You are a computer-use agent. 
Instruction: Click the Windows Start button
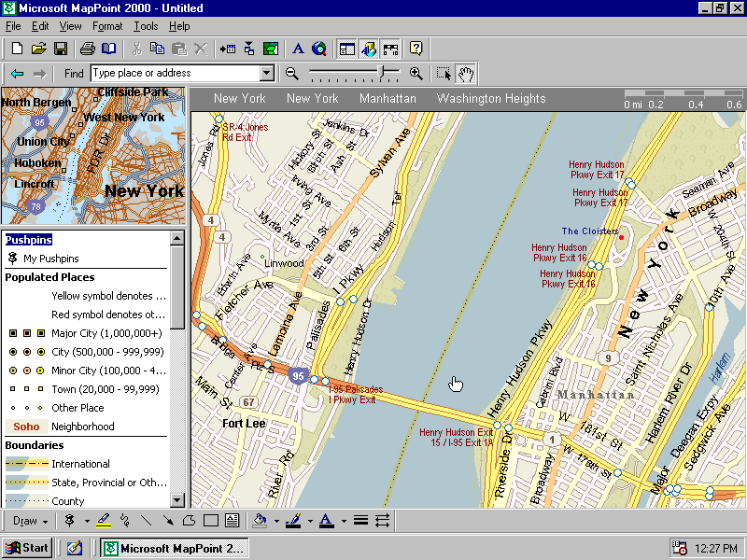pyautogui.click(x=27, y=548)
